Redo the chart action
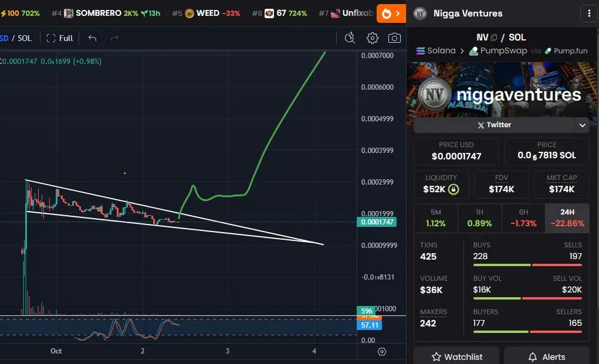Viewport: 599px width, 364px height. coord(114,38)
